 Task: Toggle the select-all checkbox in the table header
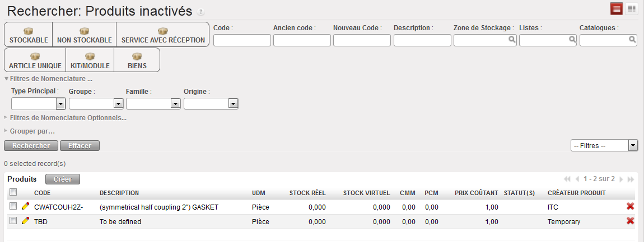[13, 193]
